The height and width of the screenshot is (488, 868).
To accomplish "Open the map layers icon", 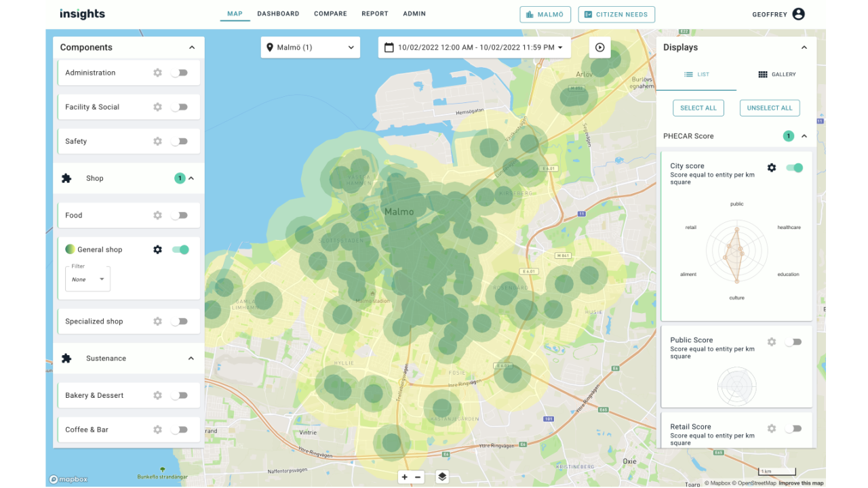I will click(x=442, y=476).
